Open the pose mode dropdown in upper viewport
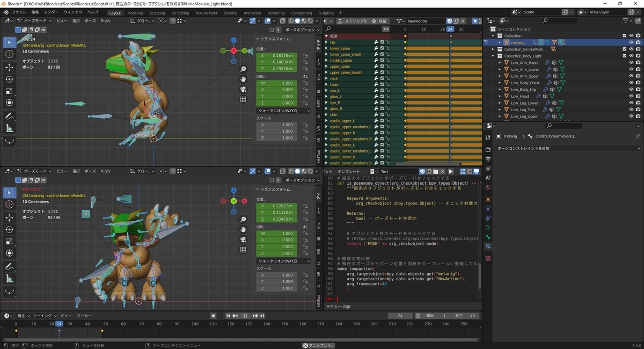 coord(35,21)
